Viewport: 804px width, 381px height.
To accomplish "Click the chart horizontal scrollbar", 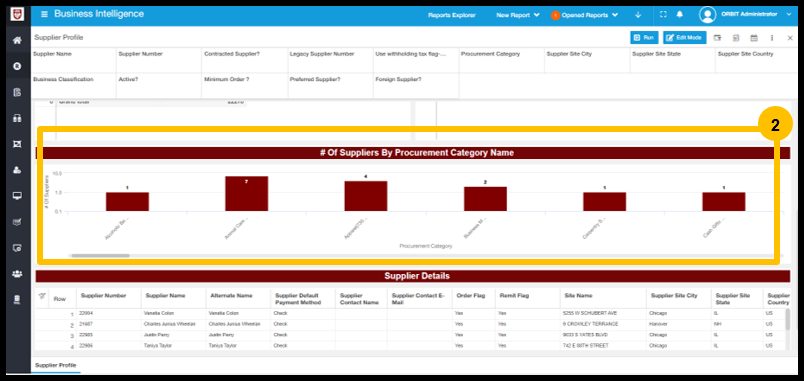I will 100,255.
